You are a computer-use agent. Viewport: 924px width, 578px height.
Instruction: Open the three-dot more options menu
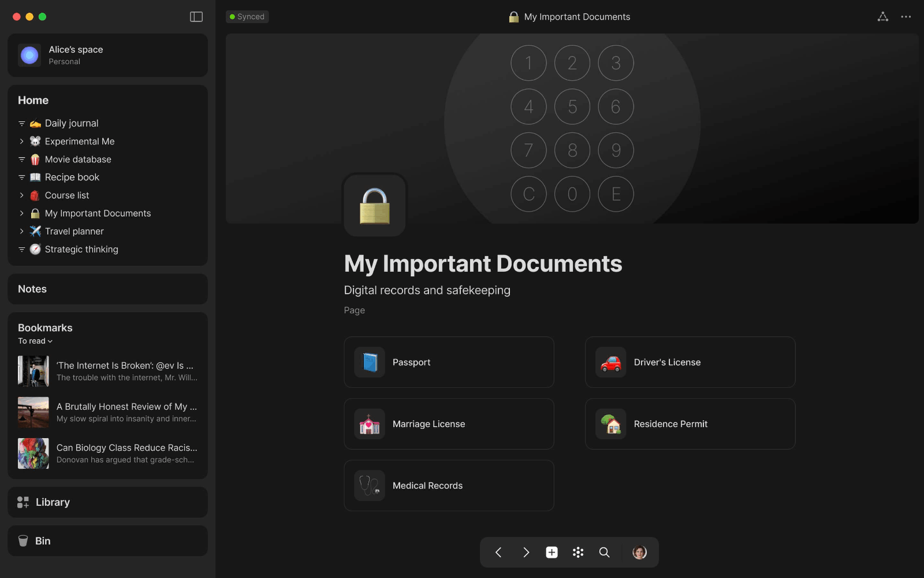coord(906,17)
